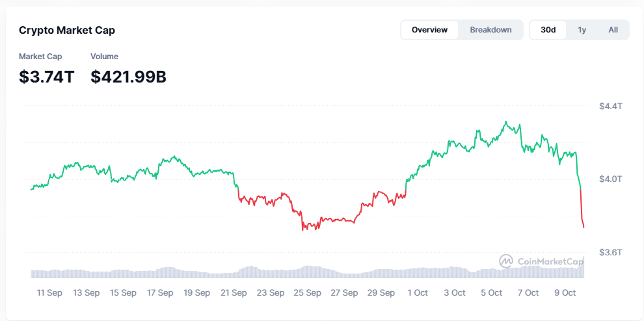The width and height of the screenshot is (644, 321).
Task: Switch the chart range to 1y
Action: coord(582,30)
